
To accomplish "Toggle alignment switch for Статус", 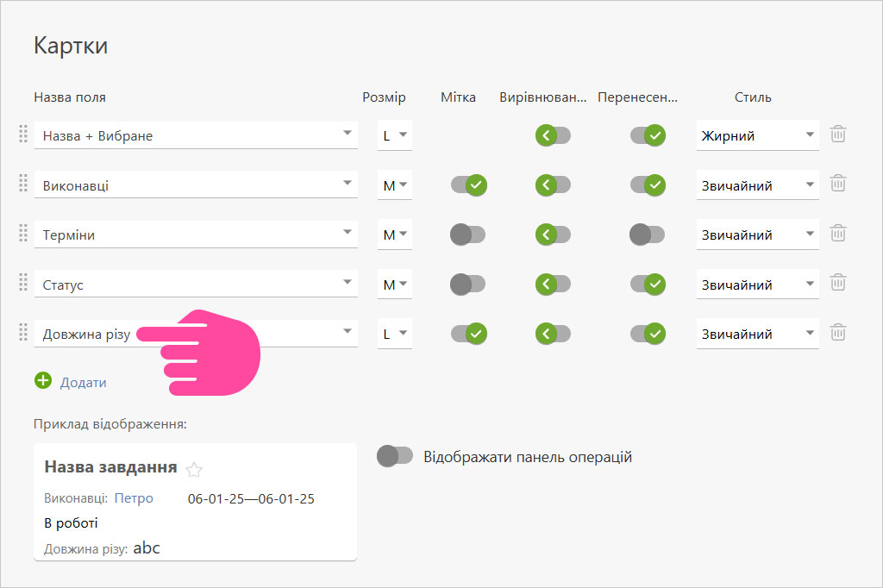I will point(553,284).
